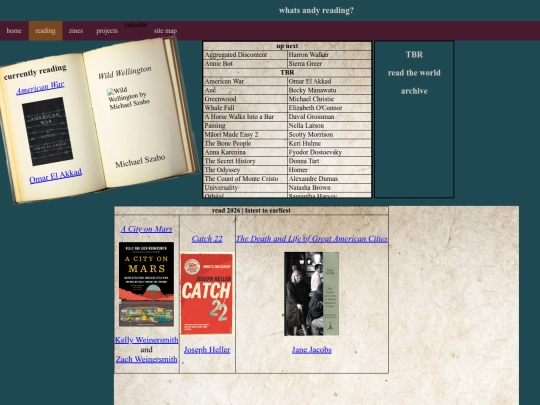
Task: Click the Michael Szabo author name
Action: click(x=140, y=161)
